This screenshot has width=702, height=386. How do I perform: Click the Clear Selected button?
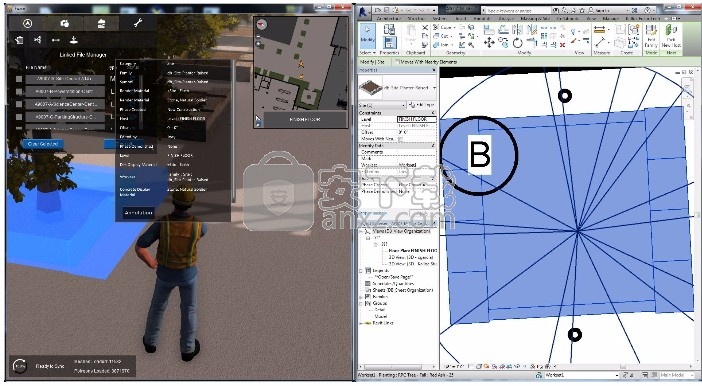point(43,144)
